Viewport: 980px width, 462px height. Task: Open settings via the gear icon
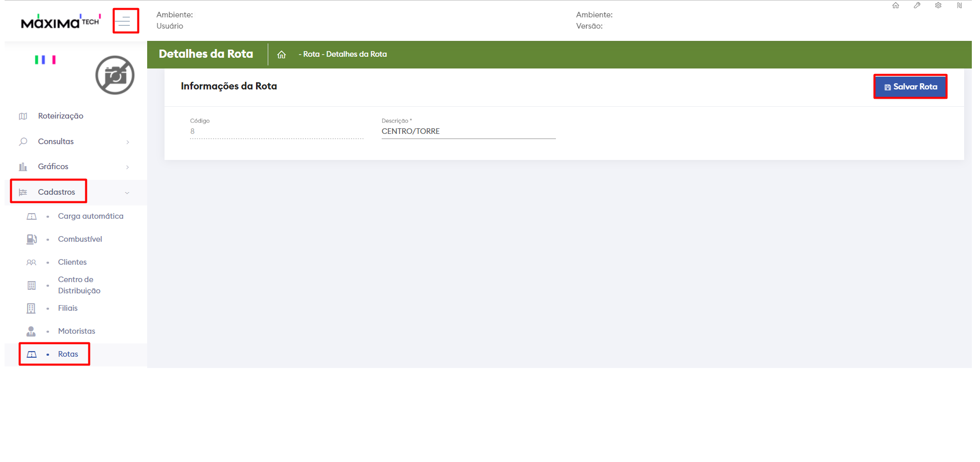coord(939,6)
